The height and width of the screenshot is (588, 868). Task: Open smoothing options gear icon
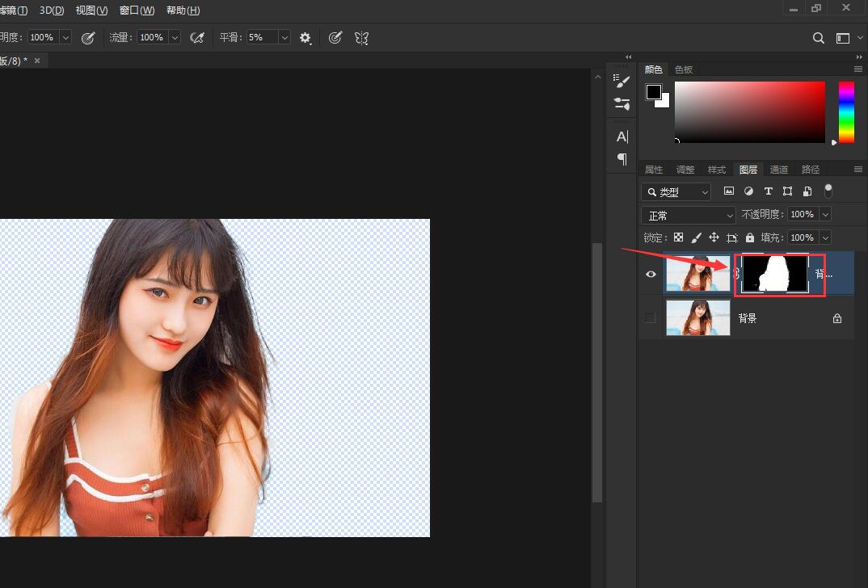pos(305,38)
